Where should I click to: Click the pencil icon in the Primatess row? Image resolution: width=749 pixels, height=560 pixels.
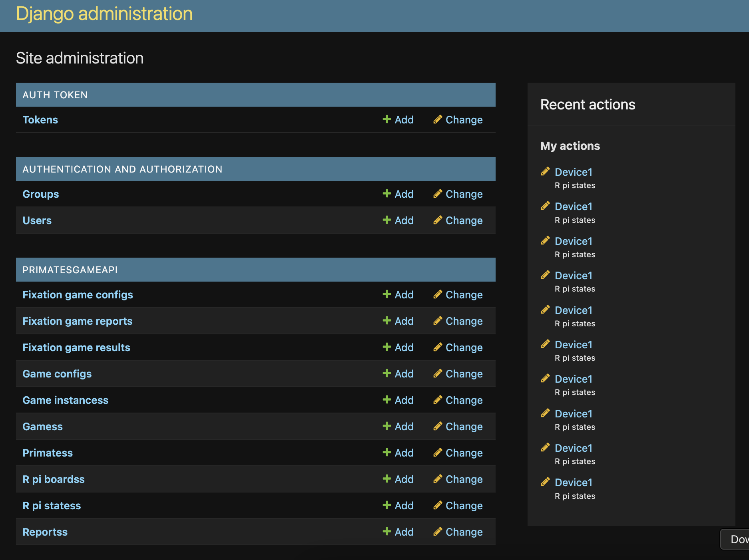(x=438, y=452)
